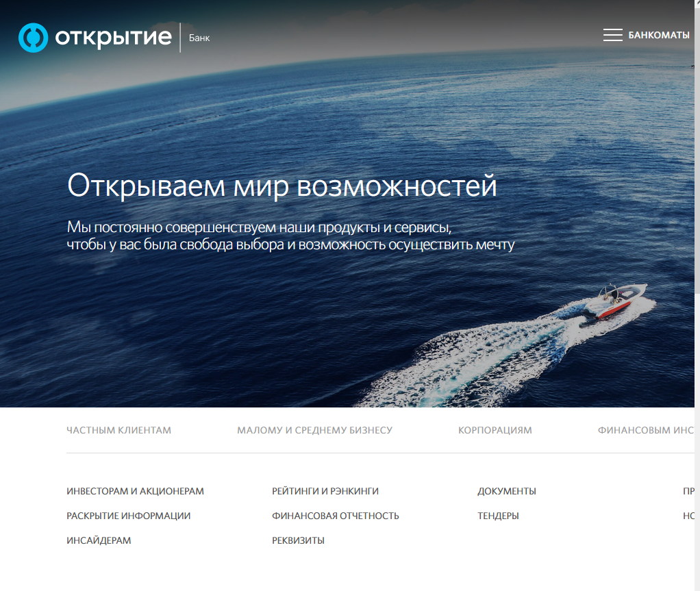Select the ЧАСТНЫМ КЛИЕНТАМ tab
700x591 pixels.
tap(118, 430)
